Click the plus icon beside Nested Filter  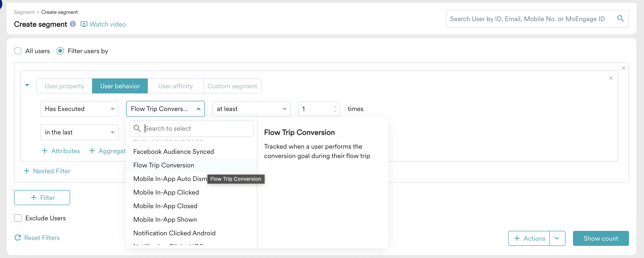tap(26, 171)
